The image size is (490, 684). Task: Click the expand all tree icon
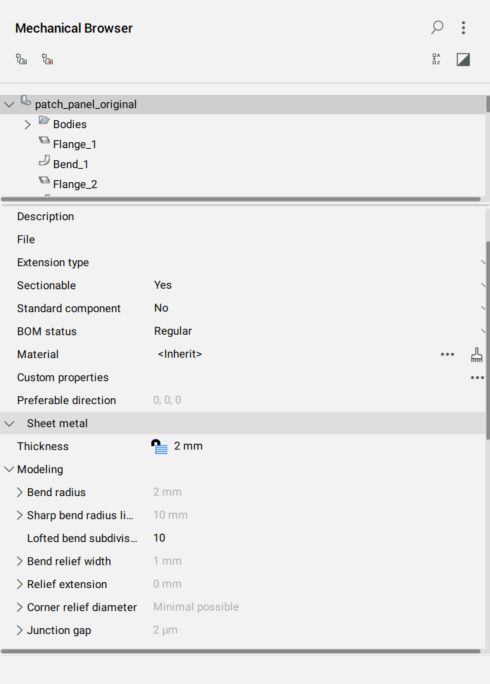(21, 59)
